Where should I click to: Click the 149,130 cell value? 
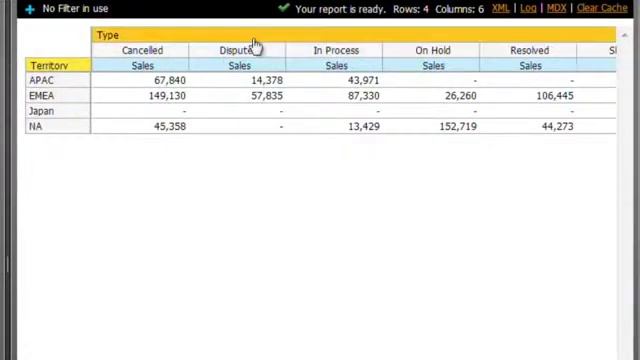tap(167, 96)
